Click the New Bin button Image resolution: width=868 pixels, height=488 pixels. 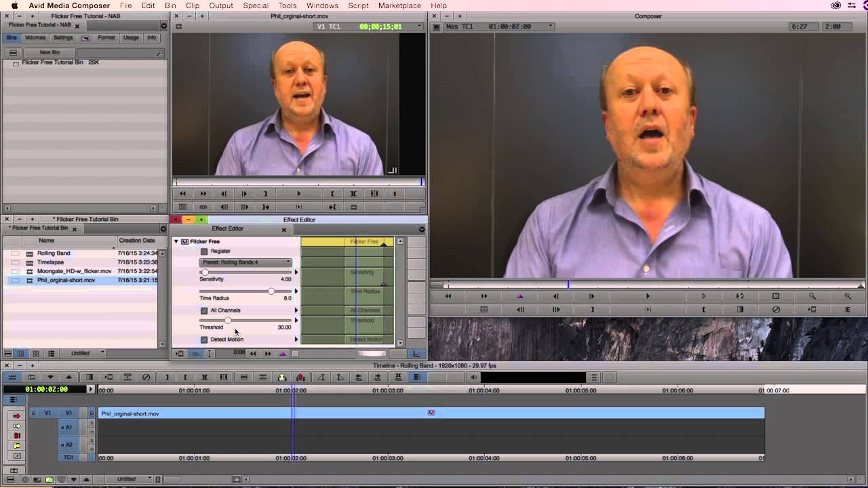[50, 52]
